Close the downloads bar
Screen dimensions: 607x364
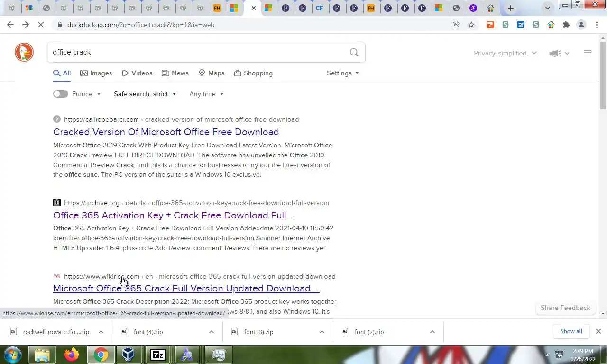[598, 331]
